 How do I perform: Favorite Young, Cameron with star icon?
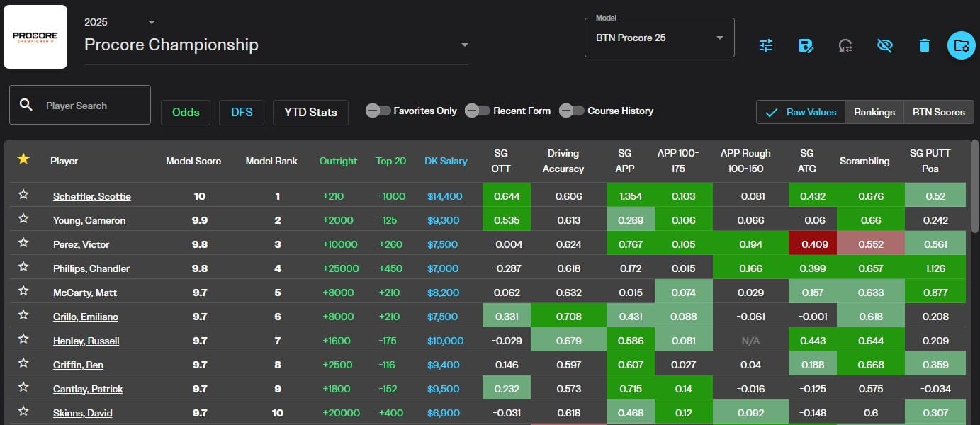click(x=23, y=218)
